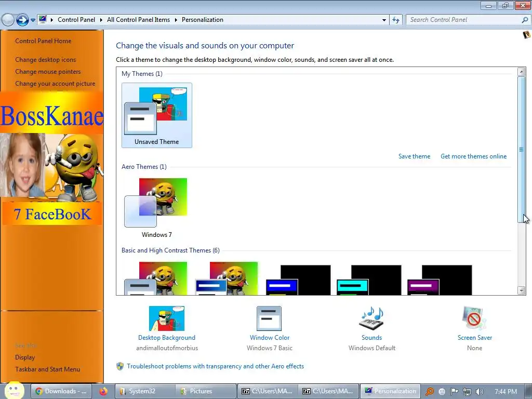
Task: Open the network tray icon
Action: point(467,392)
